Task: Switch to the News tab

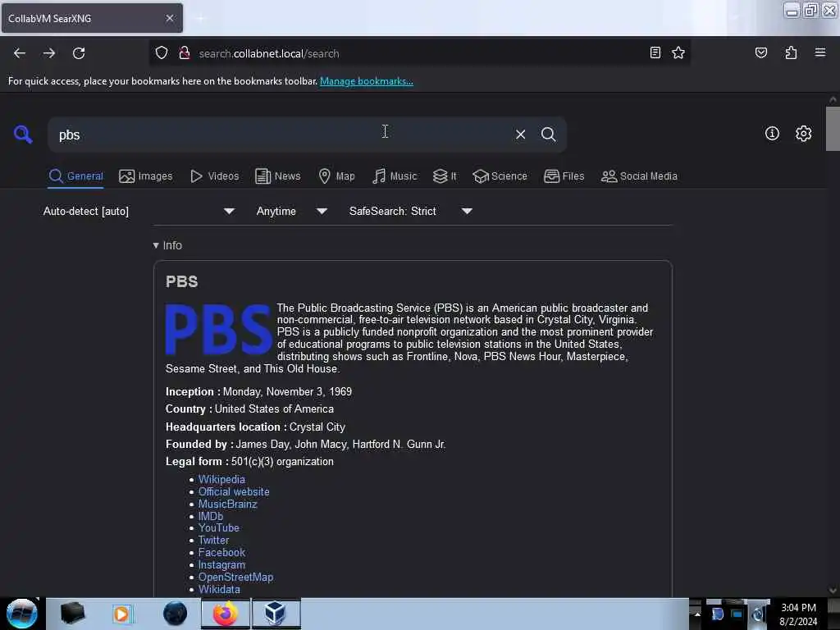Action: pos(277,176)
